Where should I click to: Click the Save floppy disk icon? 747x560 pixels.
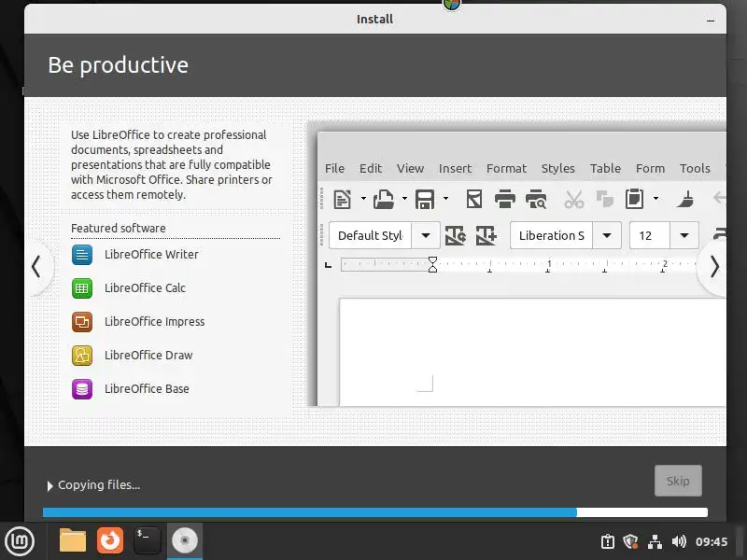[x=425, y=199]
